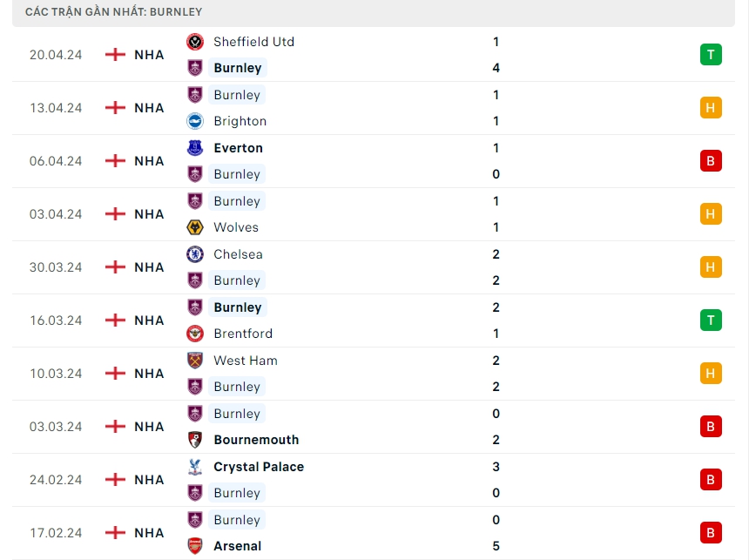
Task: Click the Sheffield Utd club crest
Action: 195,41
